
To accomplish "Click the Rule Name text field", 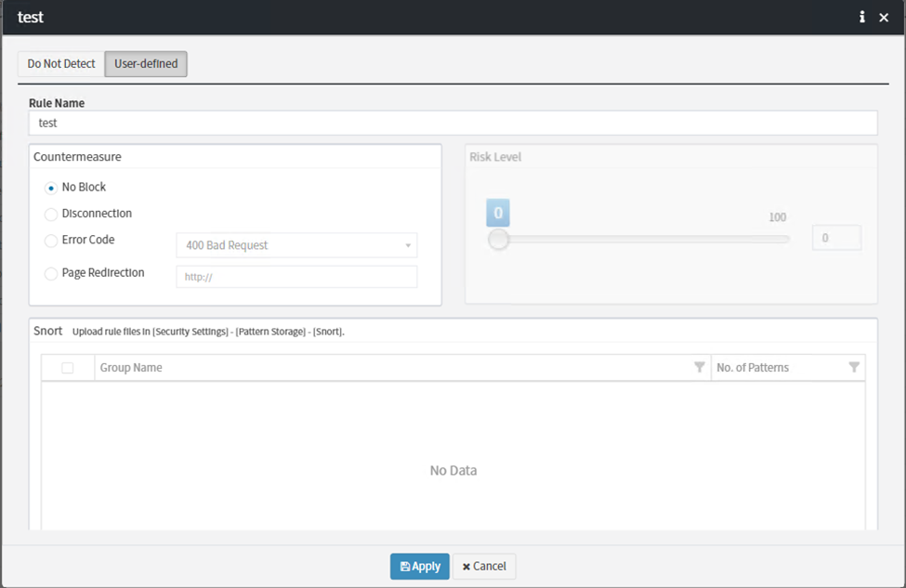I will click(x=453, y=123).
